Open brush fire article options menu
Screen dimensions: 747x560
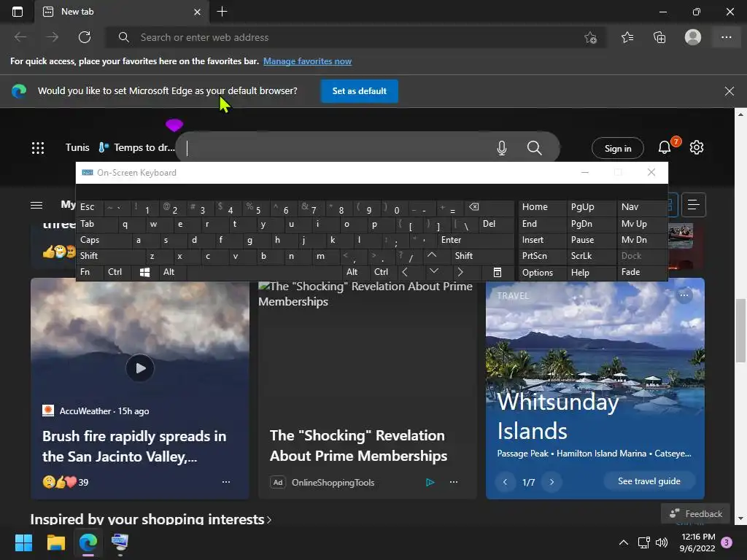click(226, 482)
